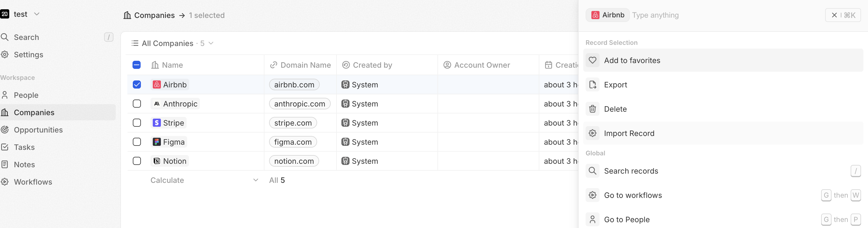Click the Export file icon

(592, 84)
